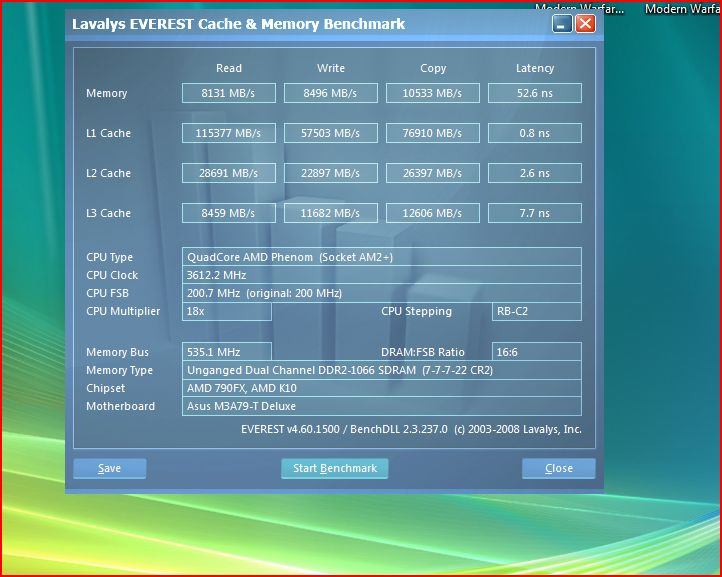Click the Save button

click(110, 468)
